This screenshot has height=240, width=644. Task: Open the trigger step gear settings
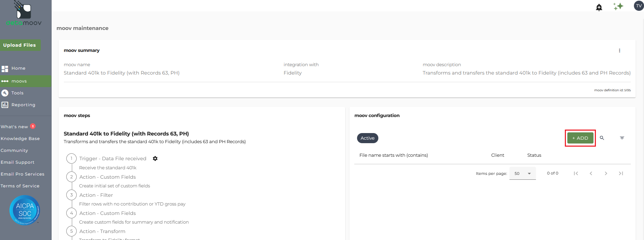pos(155,158)
